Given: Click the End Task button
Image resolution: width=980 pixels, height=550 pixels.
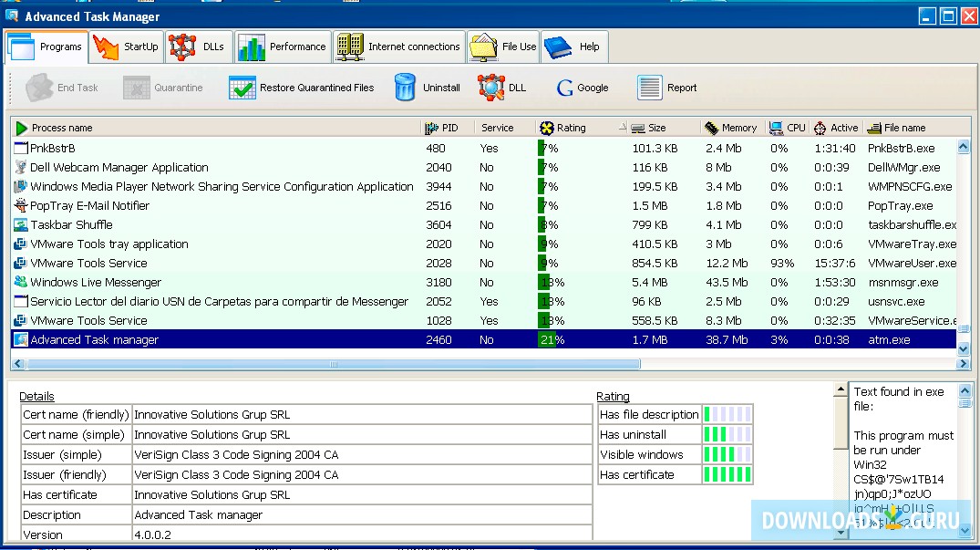Looking at the screenshot, I should tap(62, 88).
